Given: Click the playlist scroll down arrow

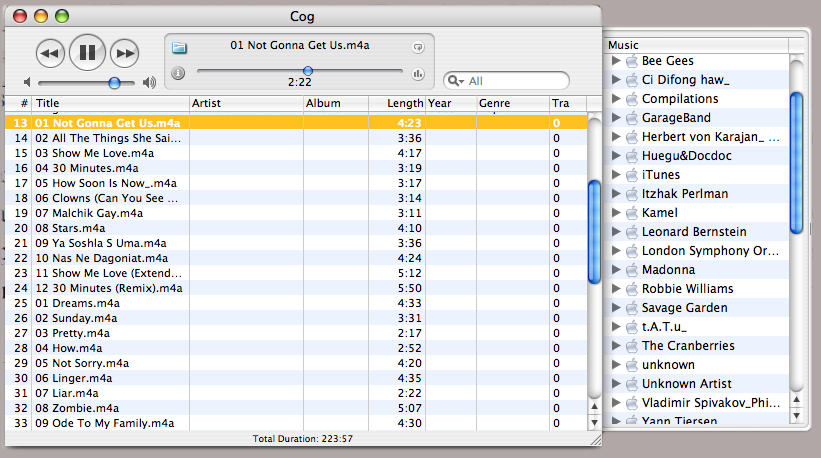Looking at the screenshot, I should pos(594,422).
